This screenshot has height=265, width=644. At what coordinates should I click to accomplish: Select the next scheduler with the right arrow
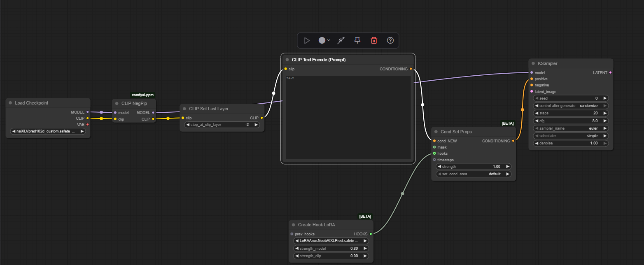(605, 136)
